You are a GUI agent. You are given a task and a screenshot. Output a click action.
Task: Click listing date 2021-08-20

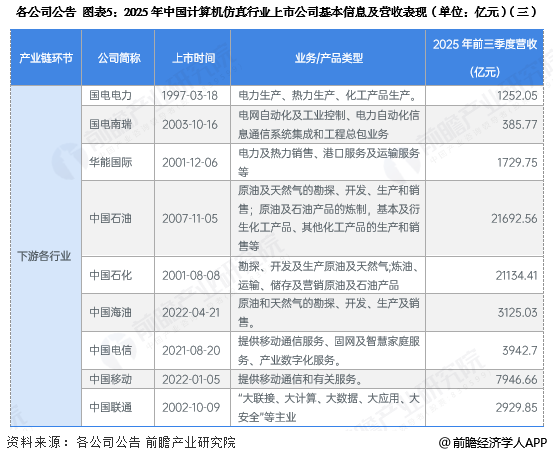coord(191,351)
